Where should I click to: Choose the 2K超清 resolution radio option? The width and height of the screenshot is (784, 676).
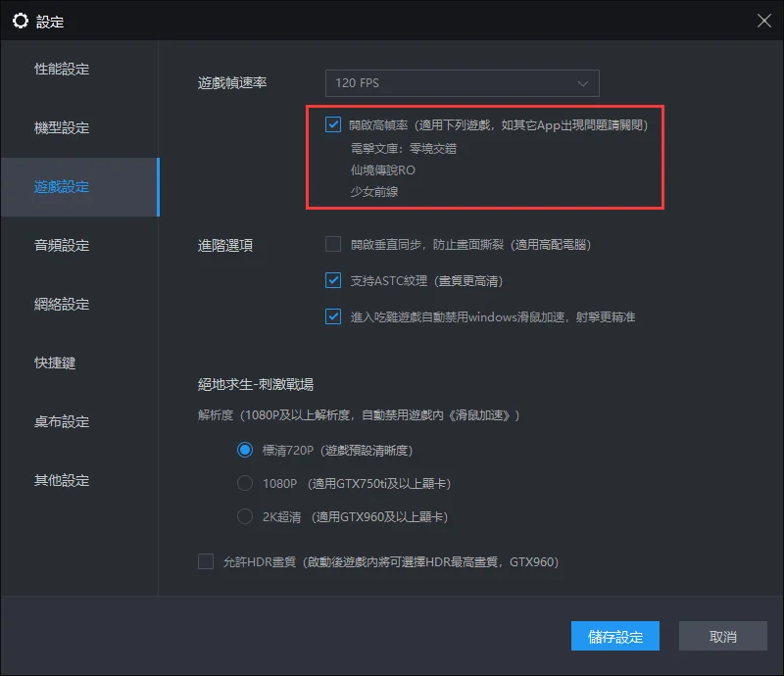244,516
